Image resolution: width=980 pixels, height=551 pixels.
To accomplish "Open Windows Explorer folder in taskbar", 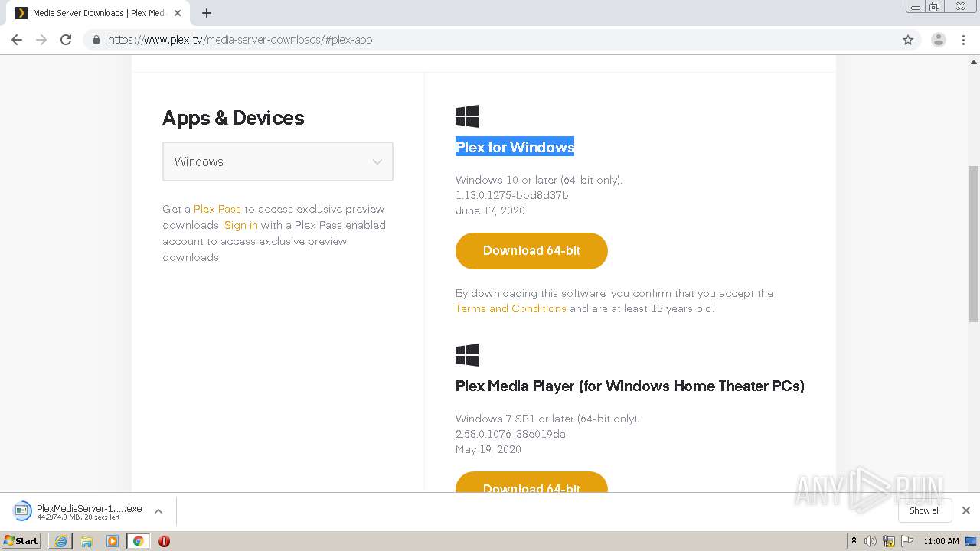I will [87, 541].
